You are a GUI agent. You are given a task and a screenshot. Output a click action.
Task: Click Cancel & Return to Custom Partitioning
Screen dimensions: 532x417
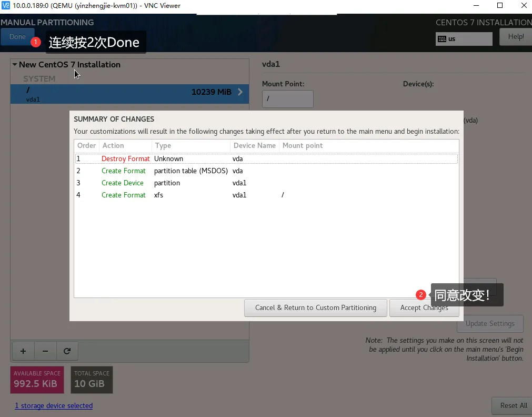tap(316, 308)
